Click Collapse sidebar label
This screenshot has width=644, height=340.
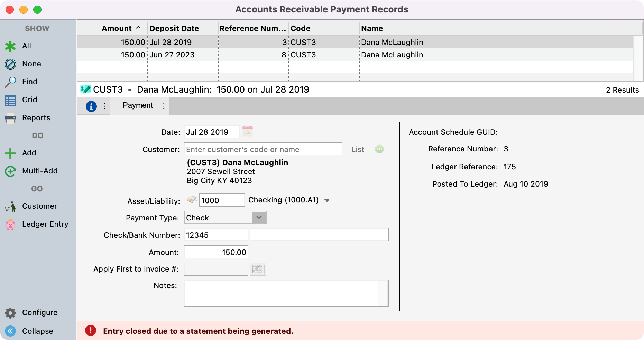coord(37,331)
